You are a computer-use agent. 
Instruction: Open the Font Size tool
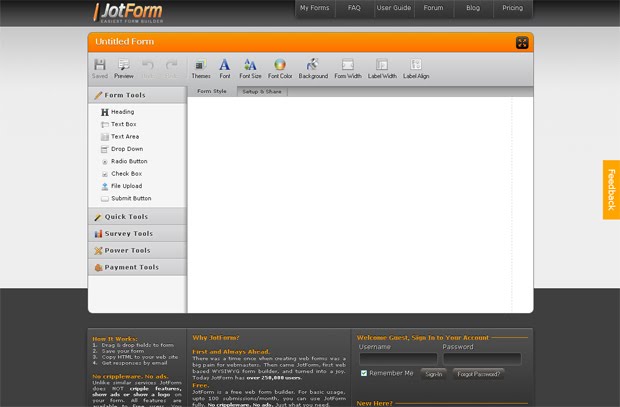pyautogui.click(x=250, y=68)
